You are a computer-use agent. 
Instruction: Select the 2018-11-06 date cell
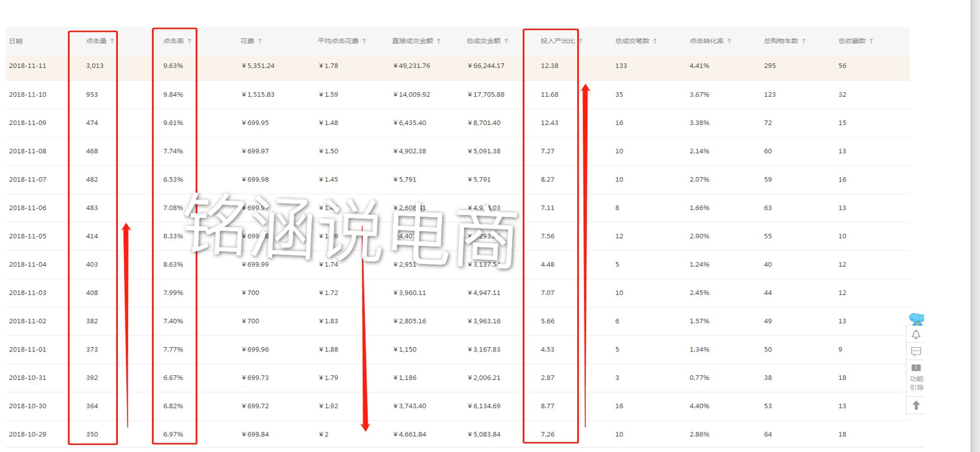tap(28, 208)
